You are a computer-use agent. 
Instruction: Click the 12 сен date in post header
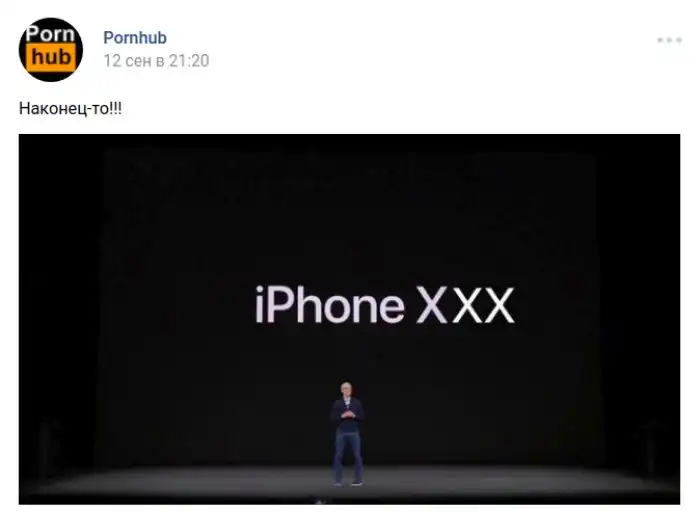click(x=128, y=61)
